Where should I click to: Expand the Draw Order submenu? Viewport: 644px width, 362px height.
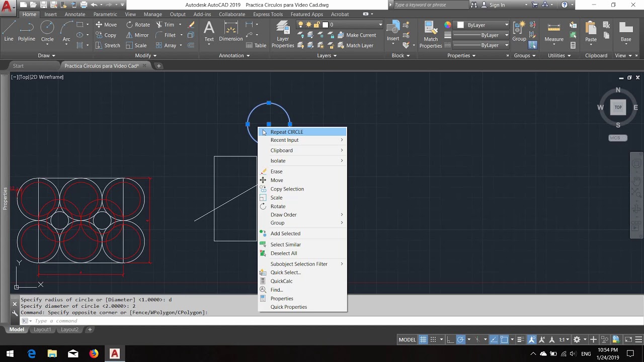click(x=302, y=215)
